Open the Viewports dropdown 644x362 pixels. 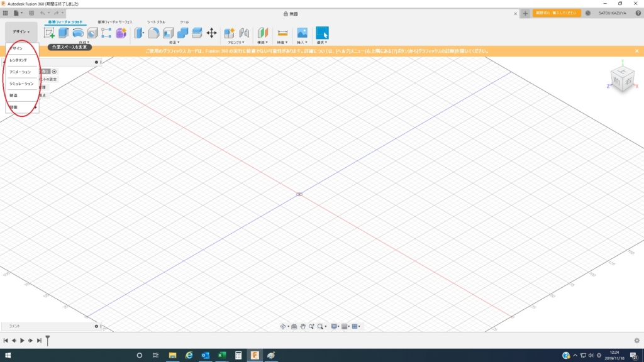356,327
